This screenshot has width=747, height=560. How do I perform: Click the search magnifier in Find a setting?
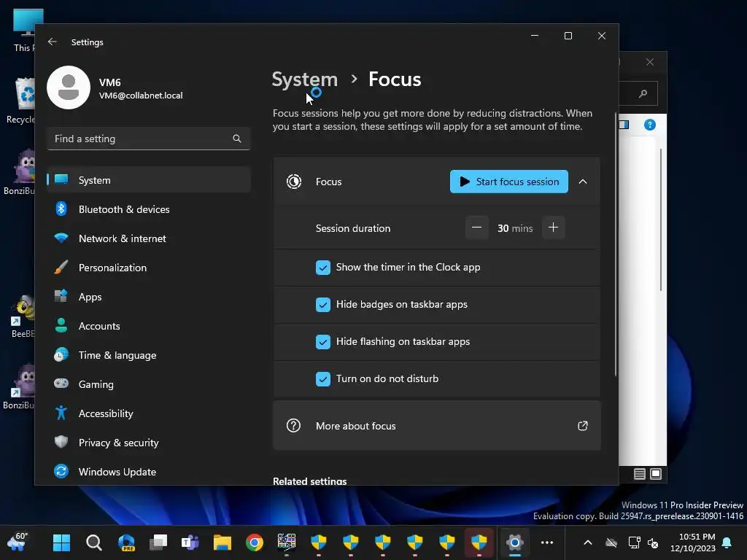[237, 139]
